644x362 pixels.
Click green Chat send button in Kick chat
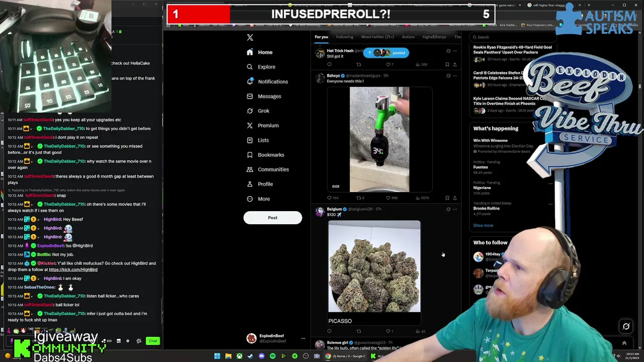click(153, 341)
